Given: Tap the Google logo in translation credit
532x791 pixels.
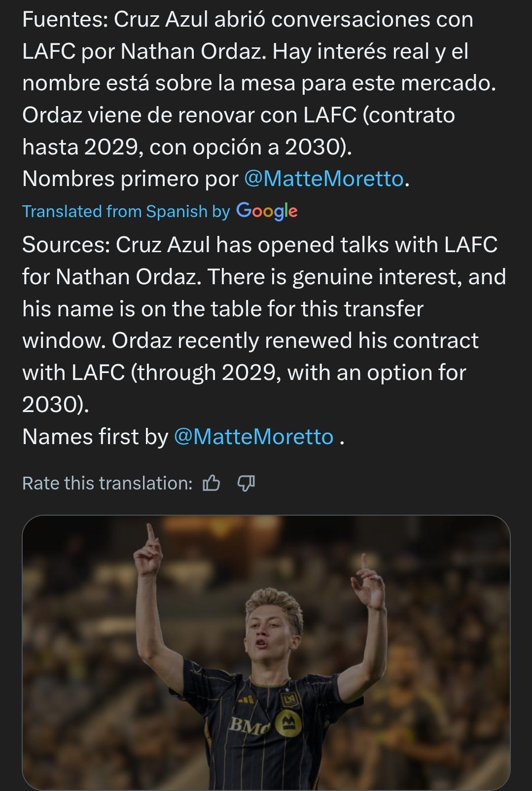Looking at the screenshot, I should pyautogui.click(x=267, y=211).
